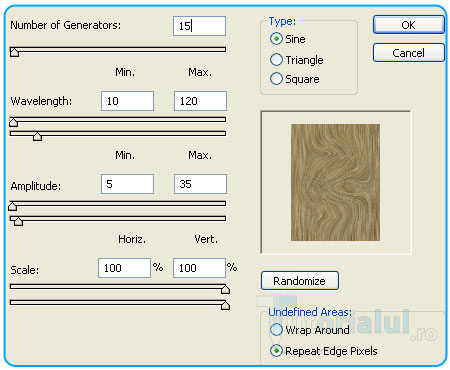Click the Wavelength Min. field
450x370 pixels.
127,101
